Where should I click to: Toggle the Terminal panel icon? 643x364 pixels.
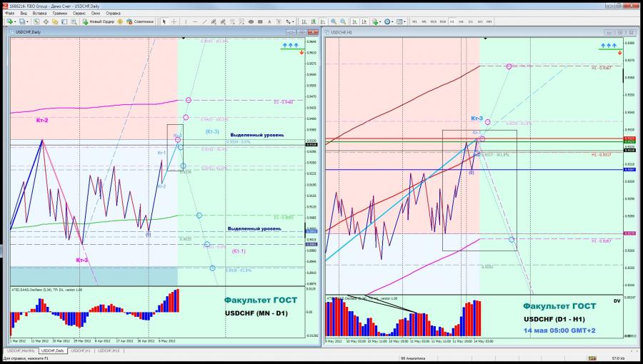click(64, 21)
